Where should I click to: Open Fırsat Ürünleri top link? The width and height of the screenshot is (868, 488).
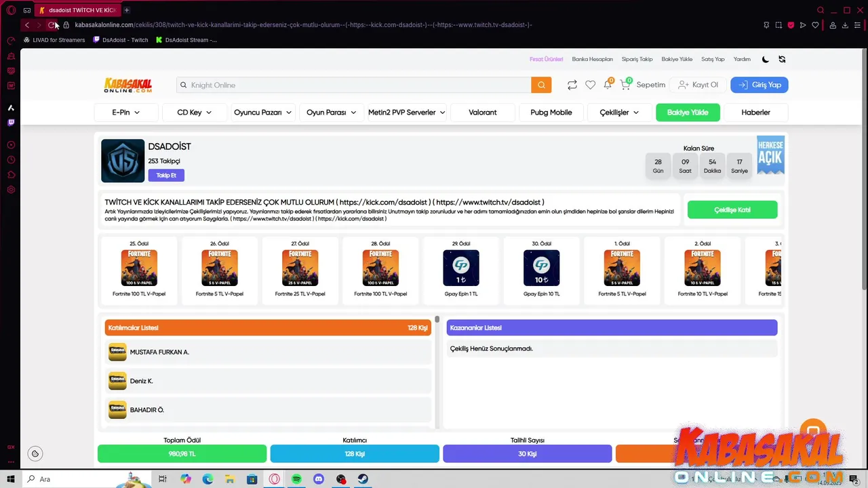coord(547,59)
